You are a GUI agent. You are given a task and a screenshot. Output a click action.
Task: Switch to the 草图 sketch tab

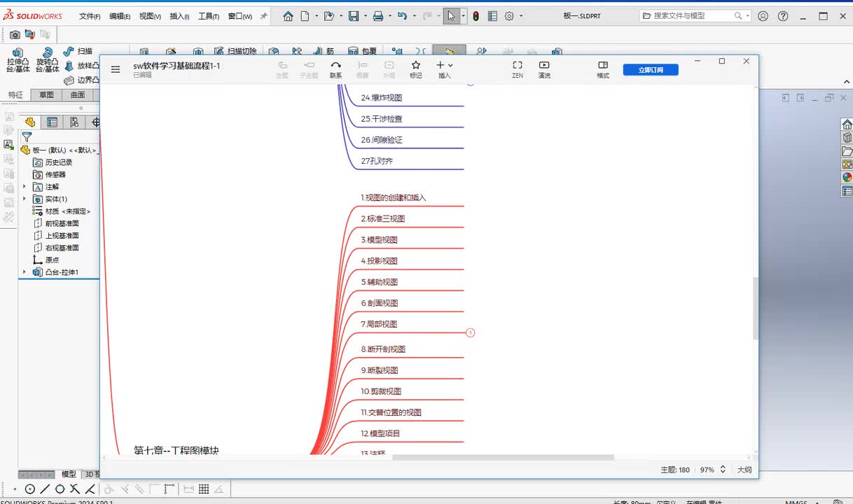tap(46, 95)
